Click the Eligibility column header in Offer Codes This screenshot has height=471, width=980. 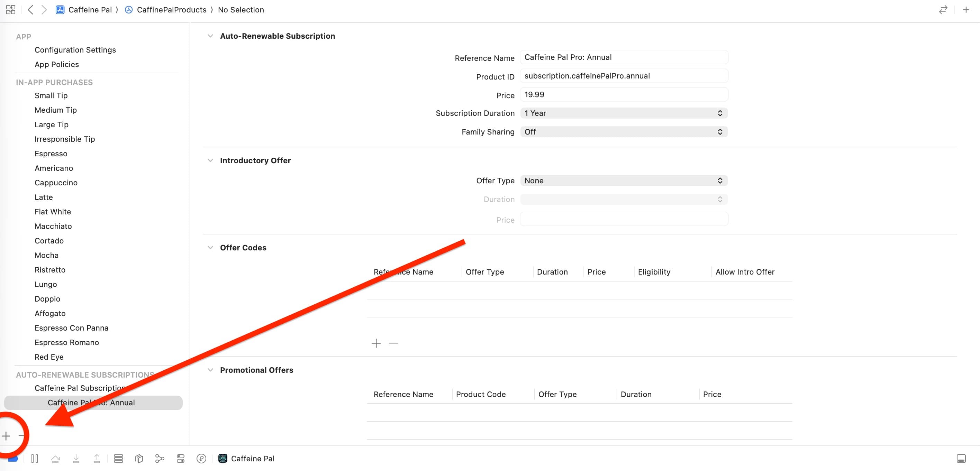[x=654, y=272]
